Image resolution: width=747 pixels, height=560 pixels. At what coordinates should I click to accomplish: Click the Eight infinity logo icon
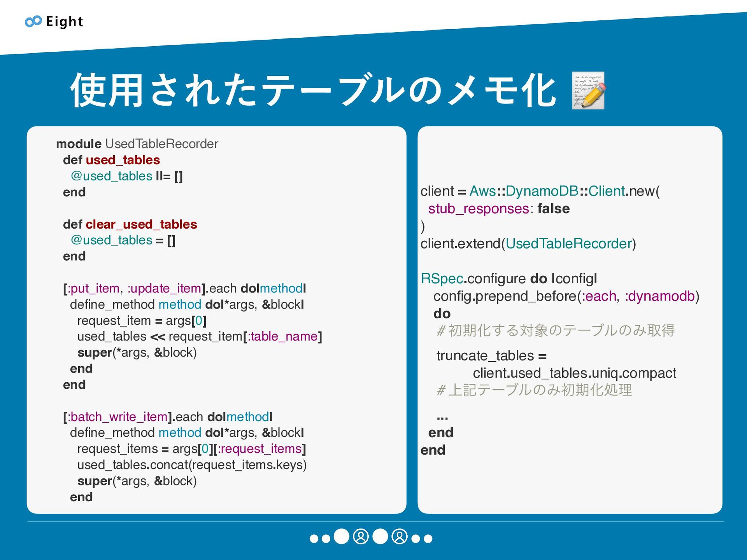pos(33,21)
